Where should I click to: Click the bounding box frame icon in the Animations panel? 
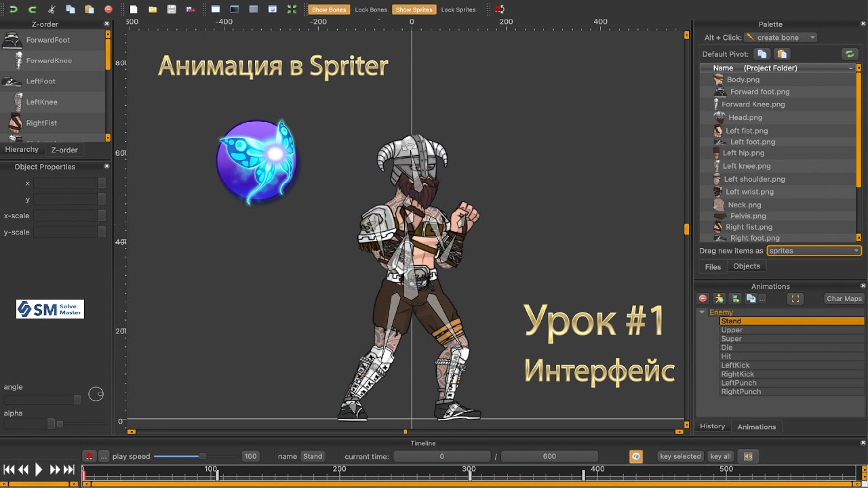795,298
